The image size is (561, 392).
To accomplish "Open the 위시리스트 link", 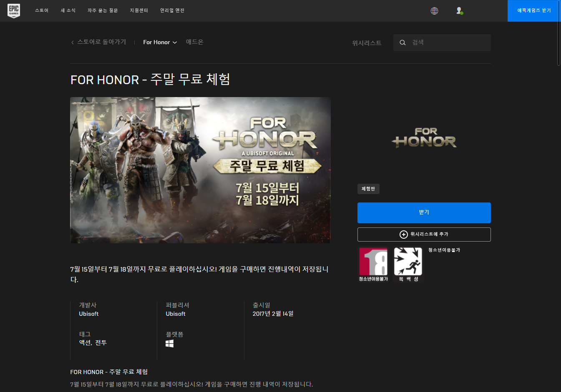I will pyautogui.click(x=367, y=43).
